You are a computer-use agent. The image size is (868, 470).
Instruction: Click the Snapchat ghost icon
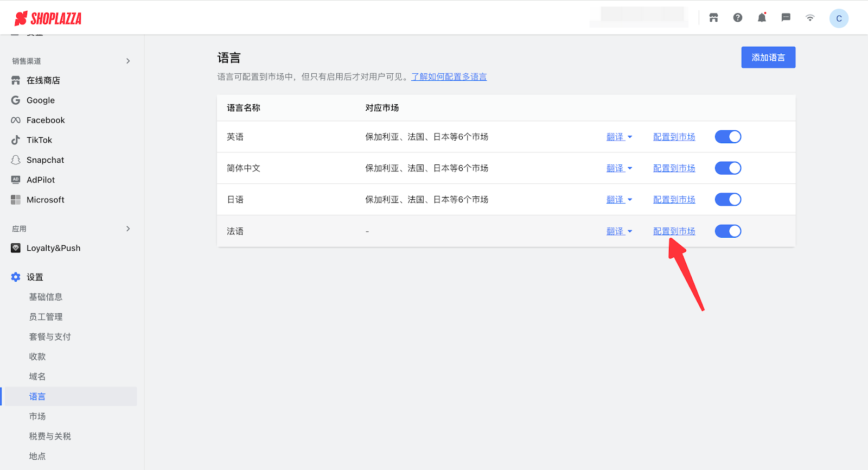tap(16, 160)
